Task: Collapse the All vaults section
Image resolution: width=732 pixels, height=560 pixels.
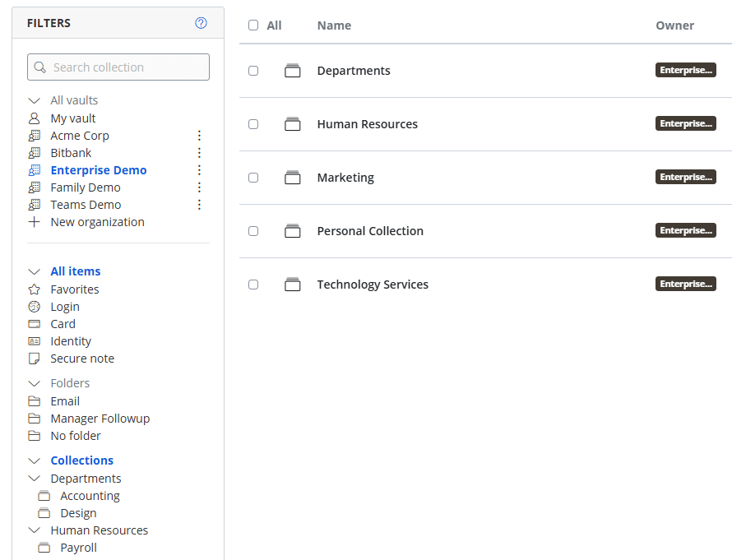Action: tap(34, 100)
